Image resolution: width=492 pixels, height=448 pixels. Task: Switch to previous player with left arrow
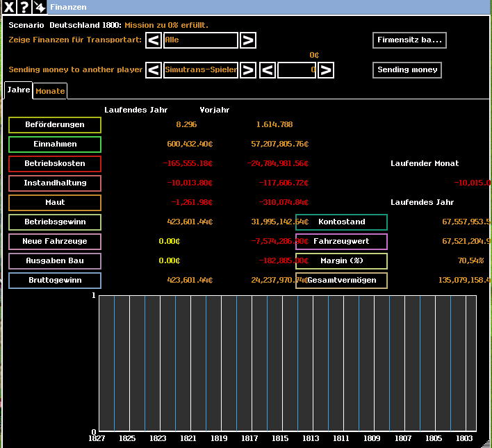154,70
